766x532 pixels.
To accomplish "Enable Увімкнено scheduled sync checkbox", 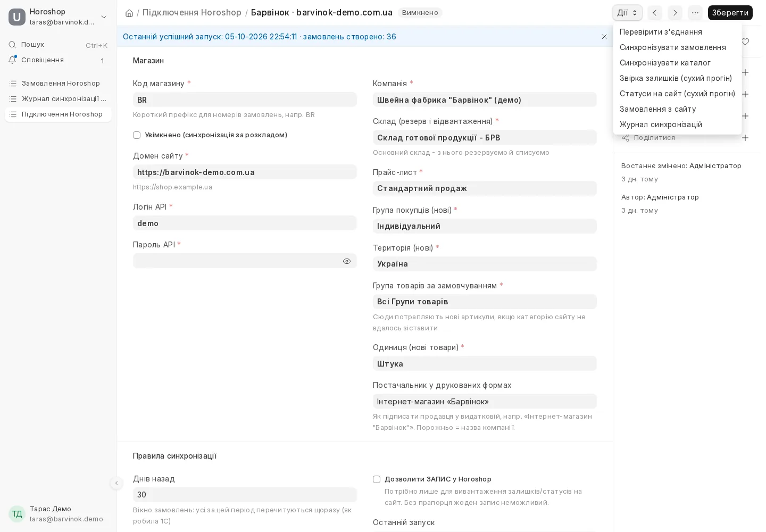I will 137,135.
